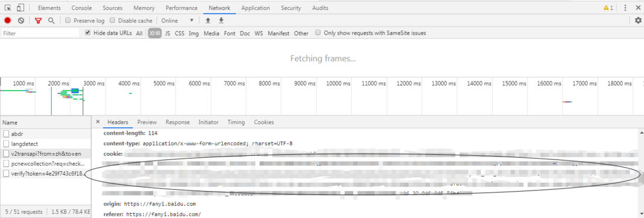The height and width of the screenshot is (218, 644).
Task: Open the Online throttling dropdown
Action: (x=177, y=21)
